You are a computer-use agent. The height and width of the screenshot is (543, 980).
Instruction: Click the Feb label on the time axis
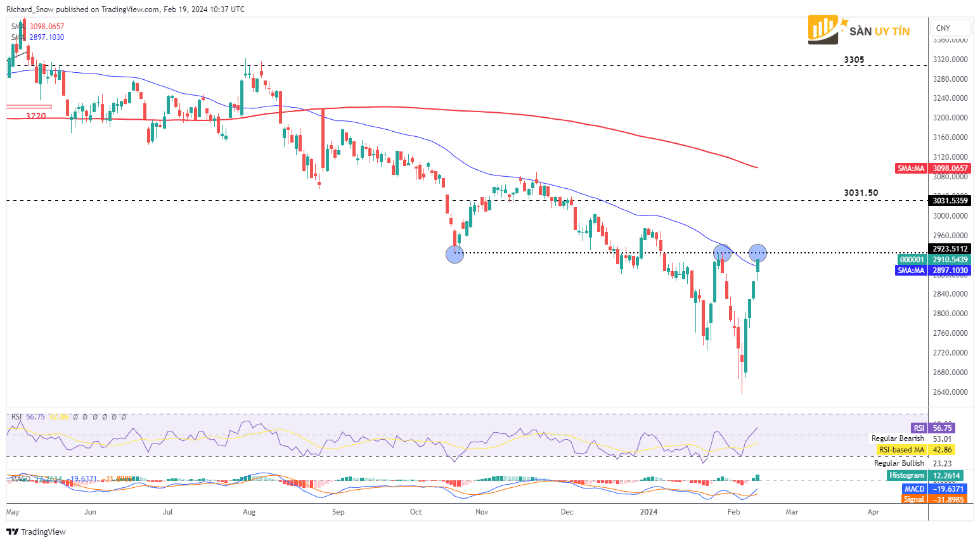pos(733,512)
